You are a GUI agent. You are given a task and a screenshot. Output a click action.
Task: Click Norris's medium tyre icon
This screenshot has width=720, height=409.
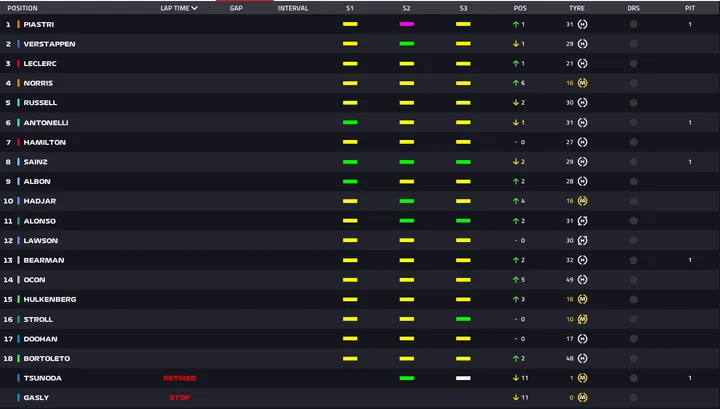582,83
